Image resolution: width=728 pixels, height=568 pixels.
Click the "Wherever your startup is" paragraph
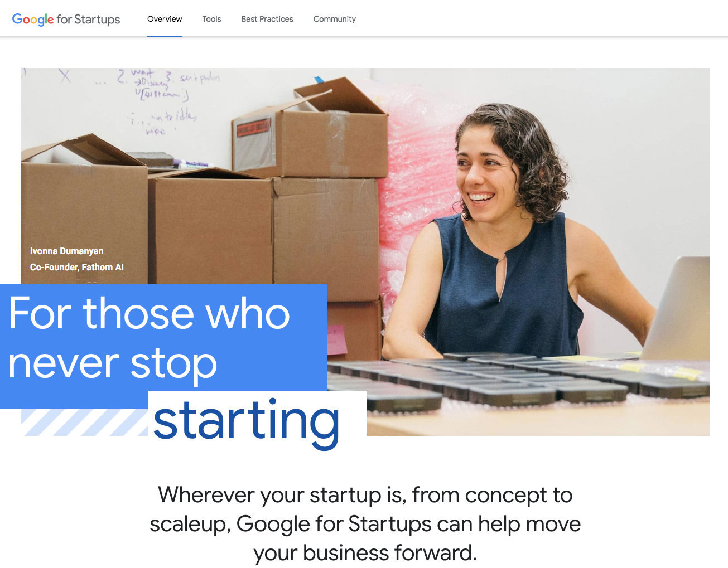(365, 523)
